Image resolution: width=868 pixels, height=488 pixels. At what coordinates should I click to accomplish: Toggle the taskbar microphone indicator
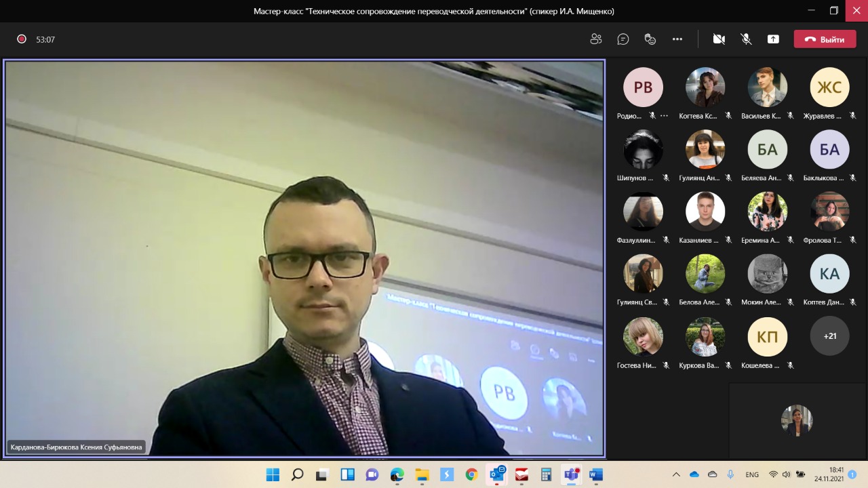[730, 474]
